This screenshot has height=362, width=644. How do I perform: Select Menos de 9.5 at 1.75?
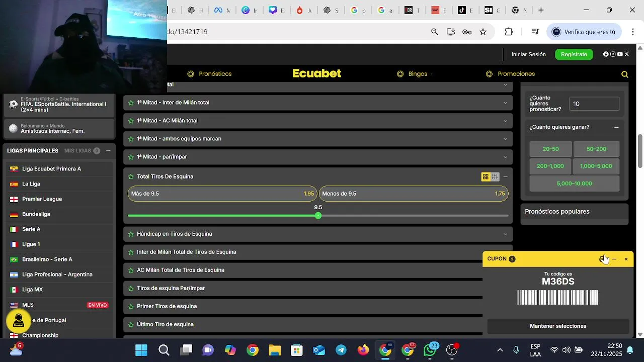[x=414, y=194]
